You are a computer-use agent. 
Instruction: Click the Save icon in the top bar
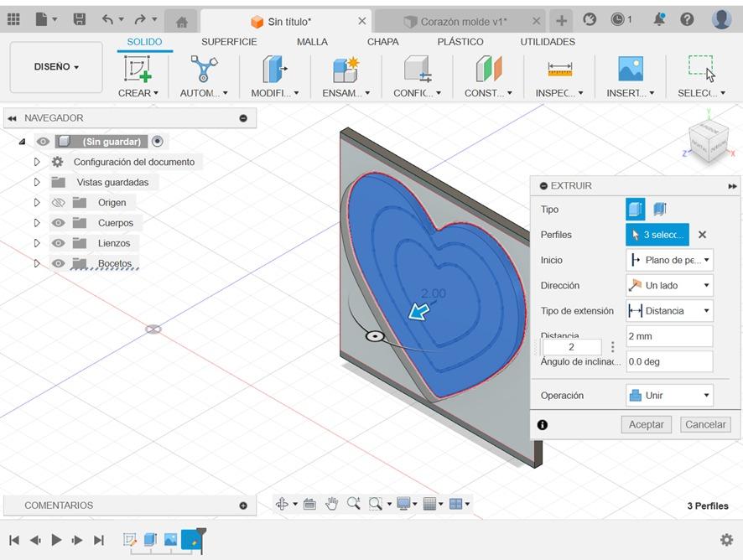click(x=80, y=19)
